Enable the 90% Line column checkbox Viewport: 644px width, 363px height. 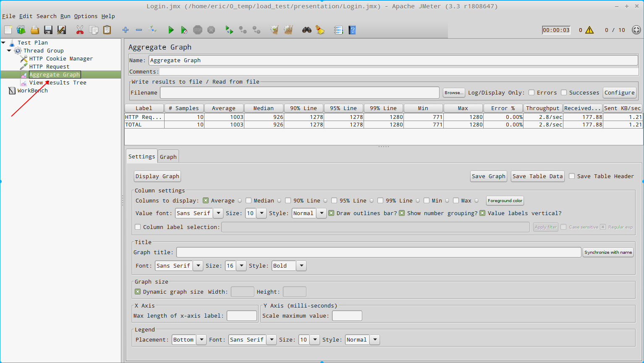pos(288,200)
